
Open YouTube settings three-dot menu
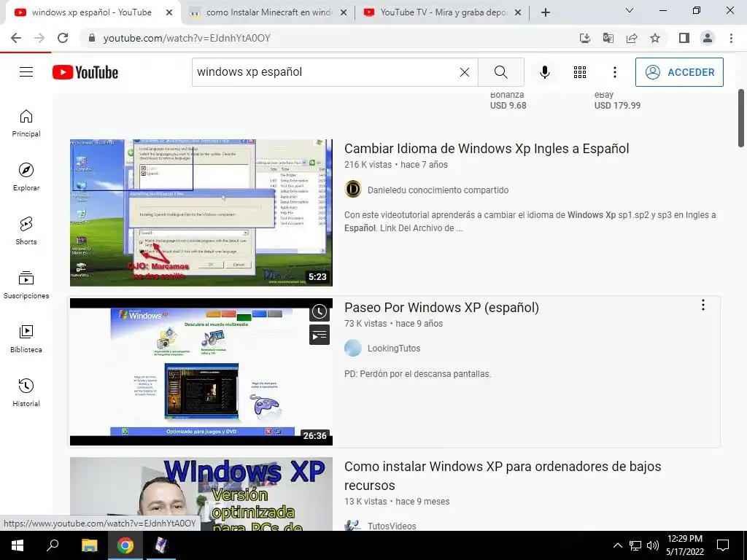pyautogui.click(x=614, y=72)
